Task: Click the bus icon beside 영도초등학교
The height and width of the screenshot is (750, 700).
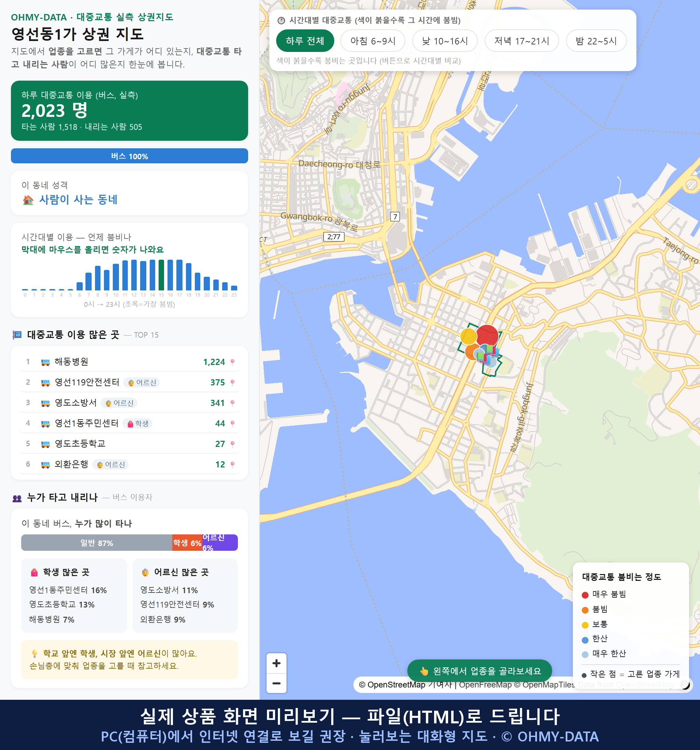Action: click(x=45, y=444)
